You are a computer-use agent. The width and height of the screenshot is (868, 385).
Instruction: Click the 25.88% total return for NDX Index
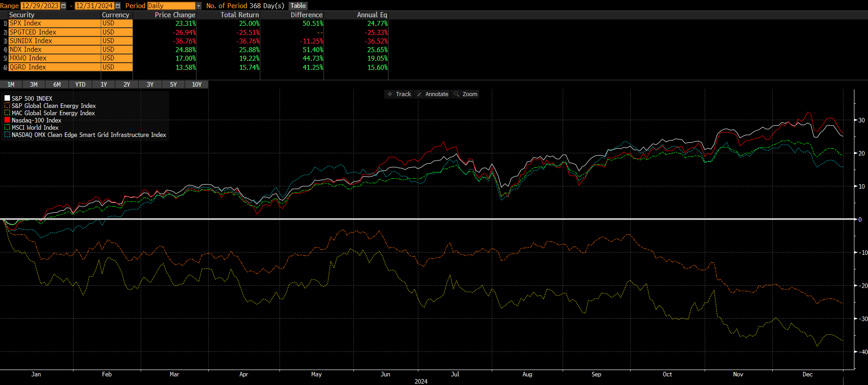coord(250,50)
